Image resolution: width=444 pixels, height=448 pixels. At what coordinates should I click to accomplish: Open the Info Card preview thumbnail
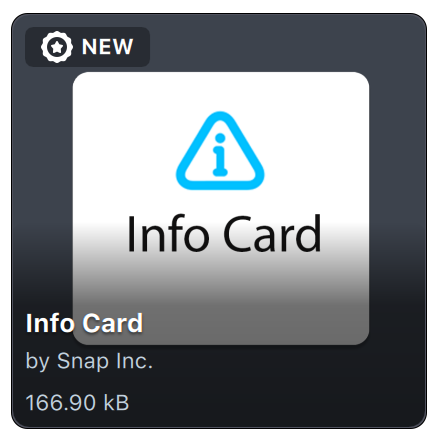(x=221, y=208)
